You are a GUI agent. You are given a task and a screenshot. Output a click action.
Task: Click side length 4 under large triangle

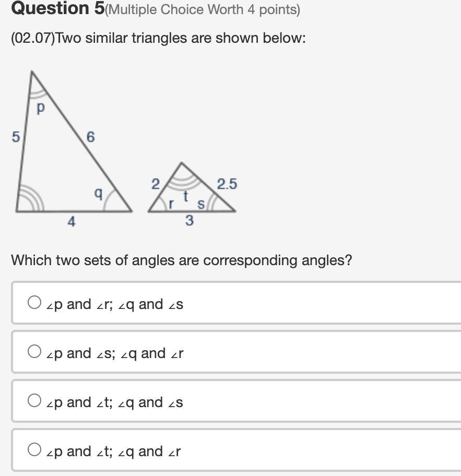72,221
